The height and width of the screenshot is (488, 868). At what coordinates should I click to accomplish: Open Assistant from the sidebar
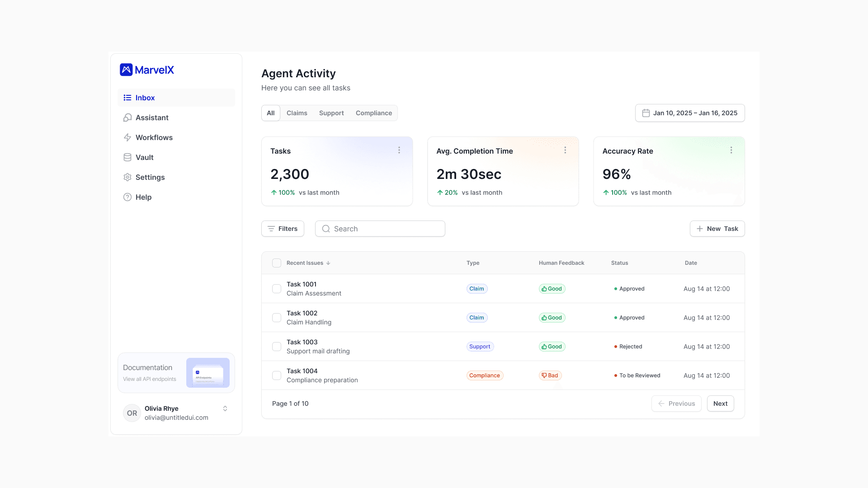coord(151,117)
